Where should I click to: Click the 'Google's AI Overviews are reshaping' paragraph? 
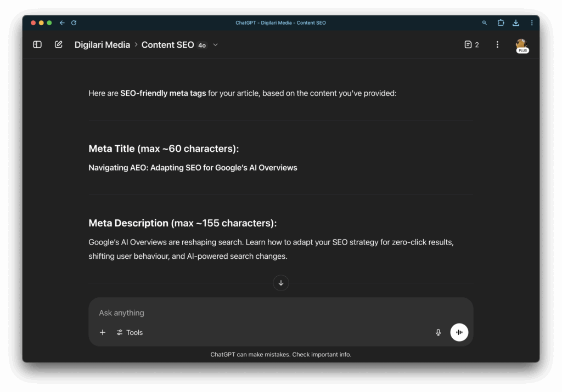click(x=271, y=249)
